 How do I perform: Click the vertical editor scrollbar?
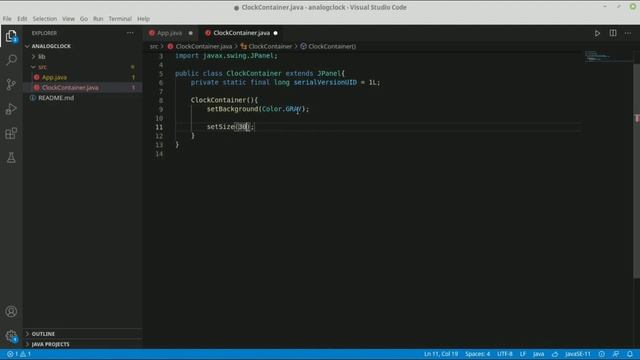[636, 171]
